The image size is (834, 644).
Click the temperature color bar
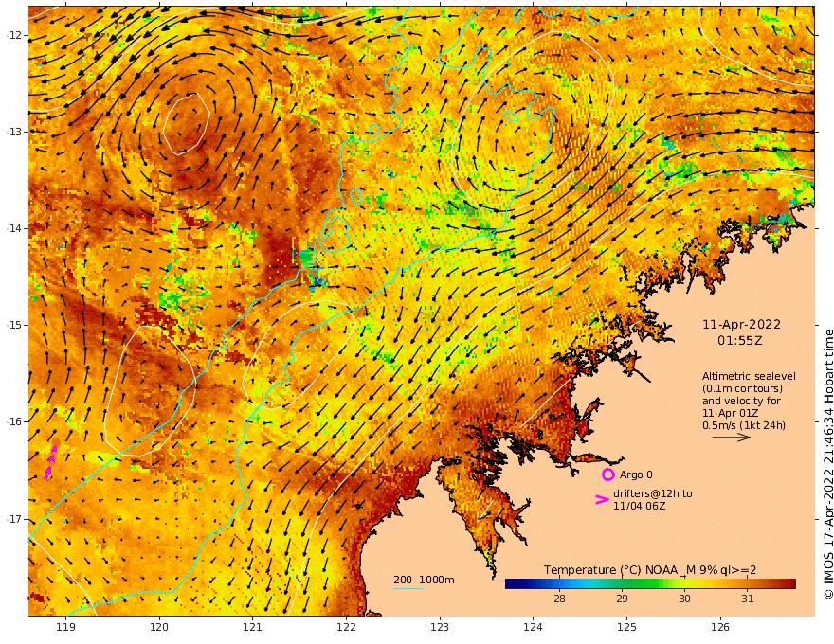(x=650, y=584)
